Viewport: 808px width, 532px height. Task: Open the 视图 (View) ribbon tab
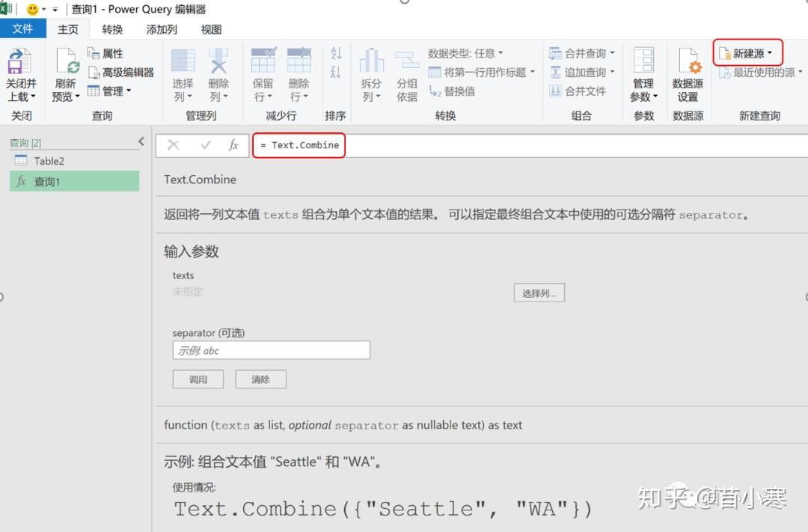(x=210, y=29)
